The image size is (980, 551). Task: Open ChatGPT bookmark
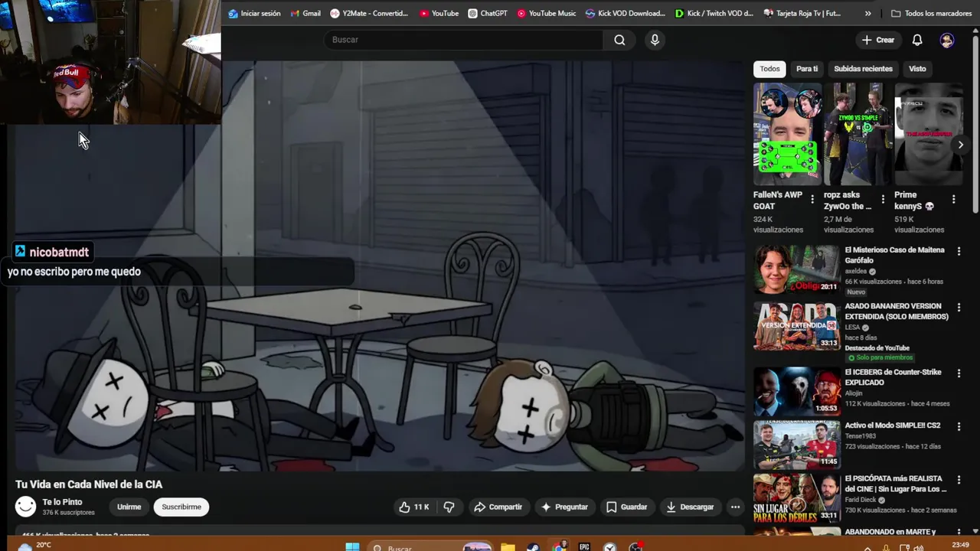click(x=488, y=13)
